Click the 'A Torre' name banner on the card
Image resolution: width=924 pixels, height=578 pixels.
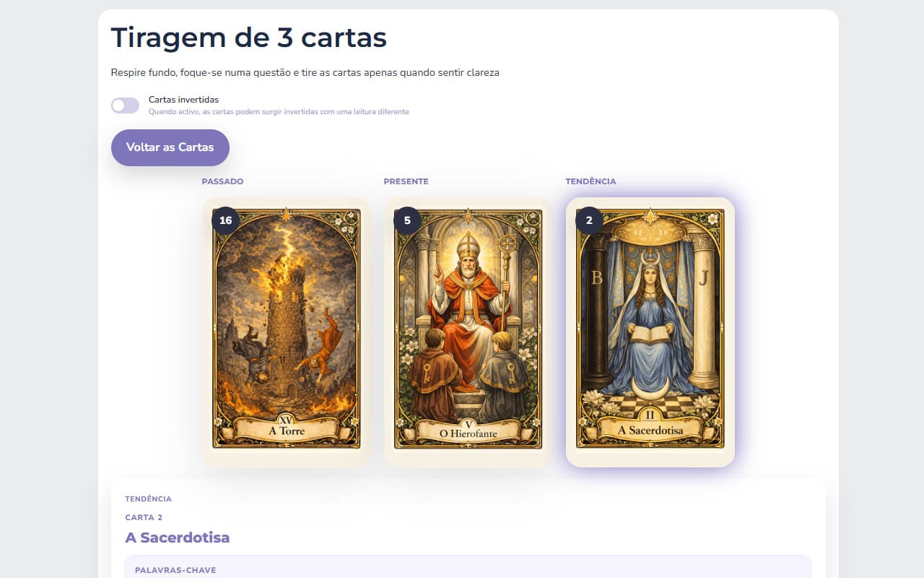click(x=287, y=431)
